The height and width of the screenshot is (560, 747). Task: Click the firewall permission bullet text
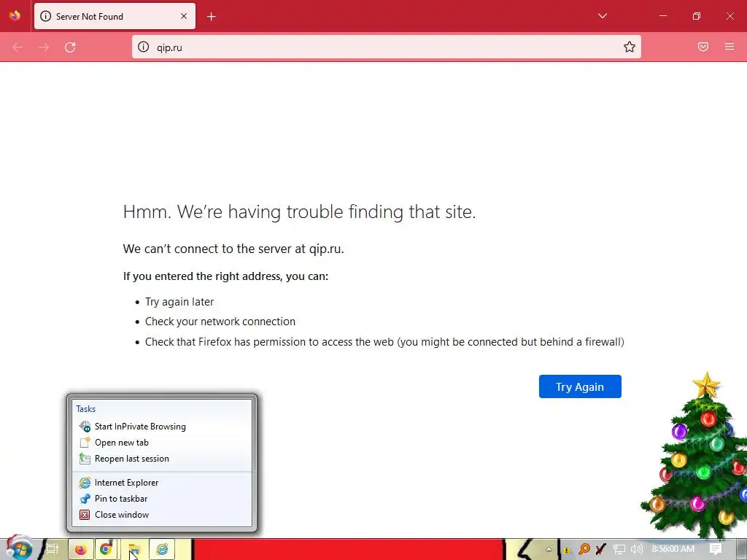384,343
